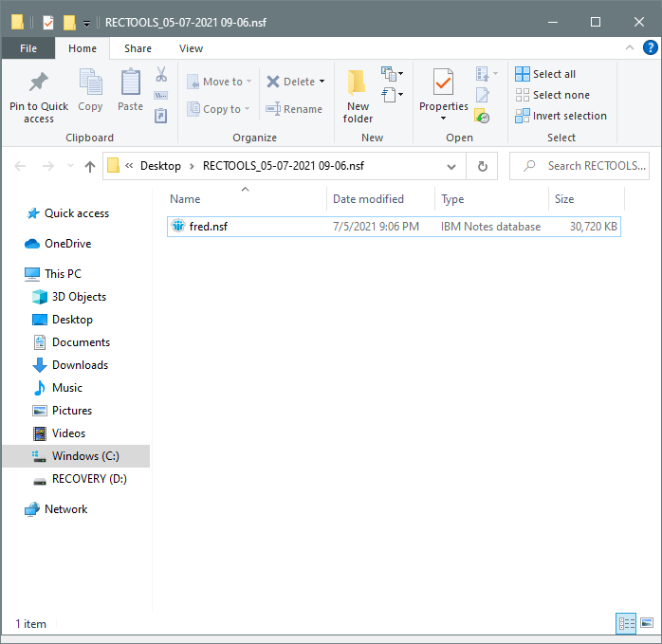The height and width of the screenshot is (644, 662).
Task: Click the fred.nsf file icon
Action: (178, 226)
